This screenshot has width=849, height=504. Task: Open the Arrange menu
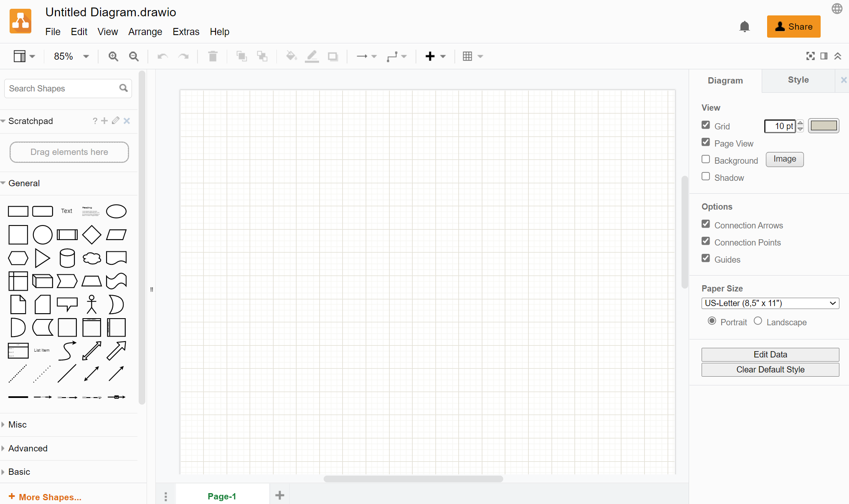pos(145,32)
